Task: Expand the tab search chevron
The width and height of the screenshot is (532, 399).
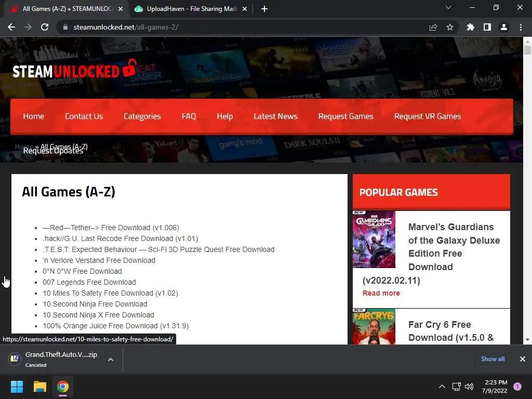Action: click(448, 7)
